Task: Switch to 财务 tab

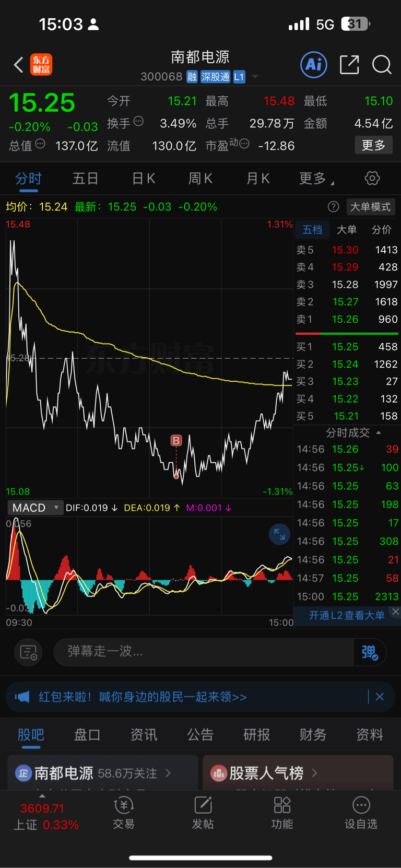Action: pos(313,735)
